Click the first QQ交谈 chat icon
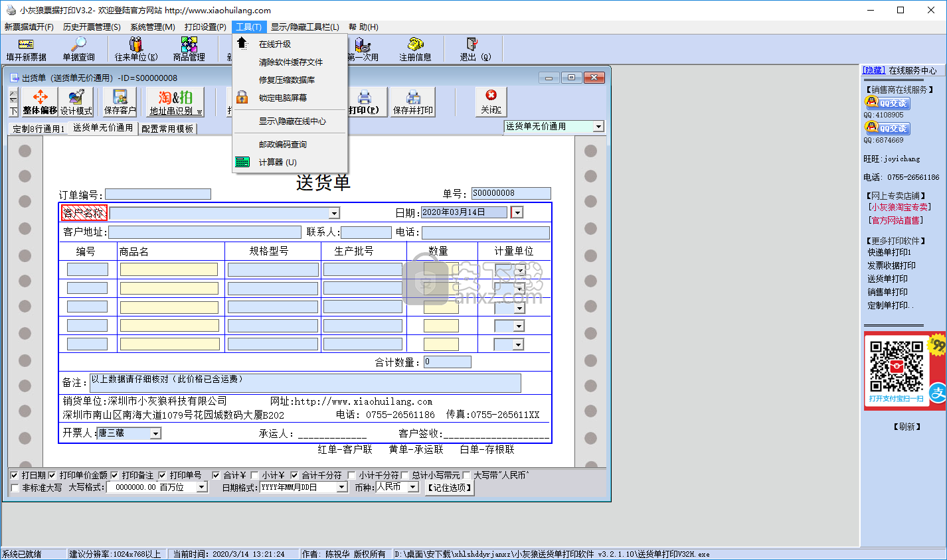The height and width of the screenshot is (560, 947). pyautogui.click(x=887, y=103)
